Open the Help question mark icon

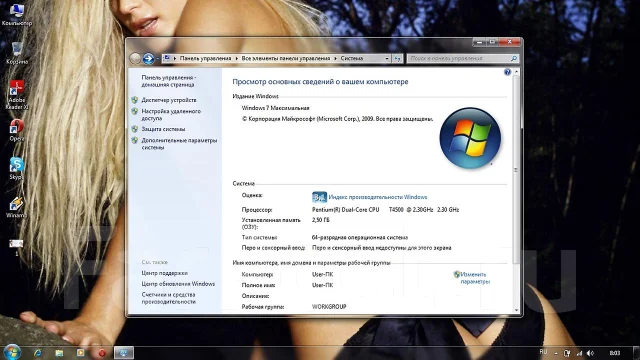(507, 72)
